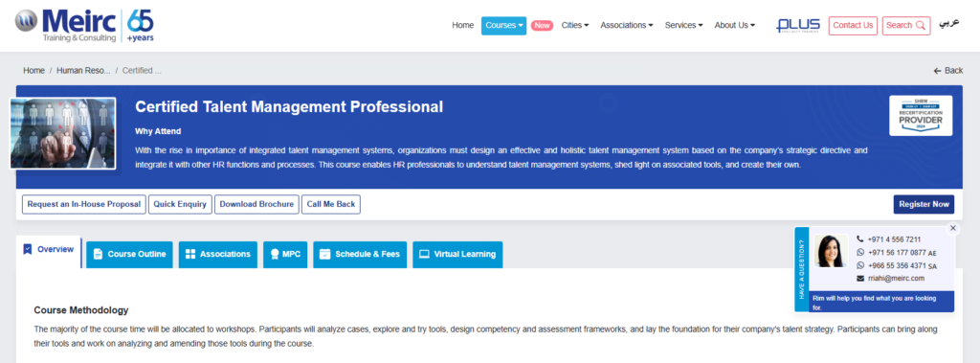Open the PLUS specialty training logo

[x=798, y=25]
